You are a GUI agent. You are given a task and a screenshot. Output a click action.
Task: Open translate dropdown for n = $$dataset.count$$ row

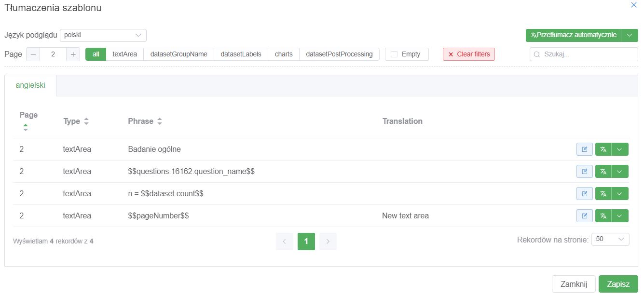tap(620, 194)
